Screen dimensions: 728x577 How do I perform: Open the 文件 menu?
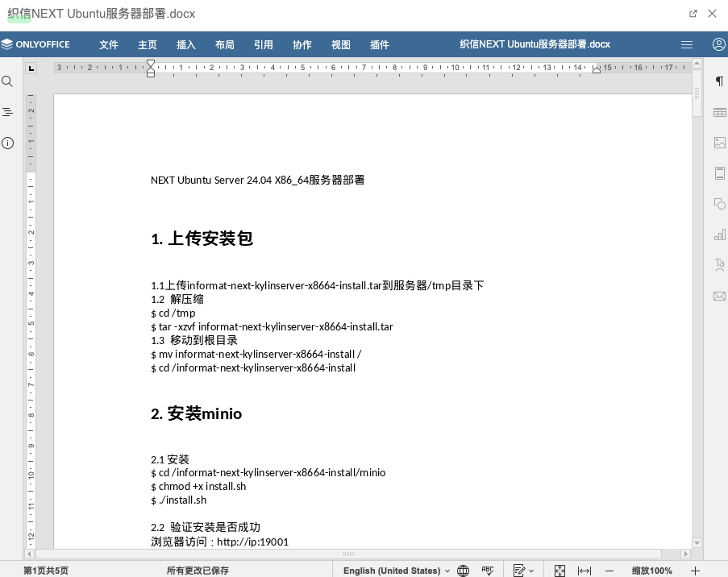[109, 44]
